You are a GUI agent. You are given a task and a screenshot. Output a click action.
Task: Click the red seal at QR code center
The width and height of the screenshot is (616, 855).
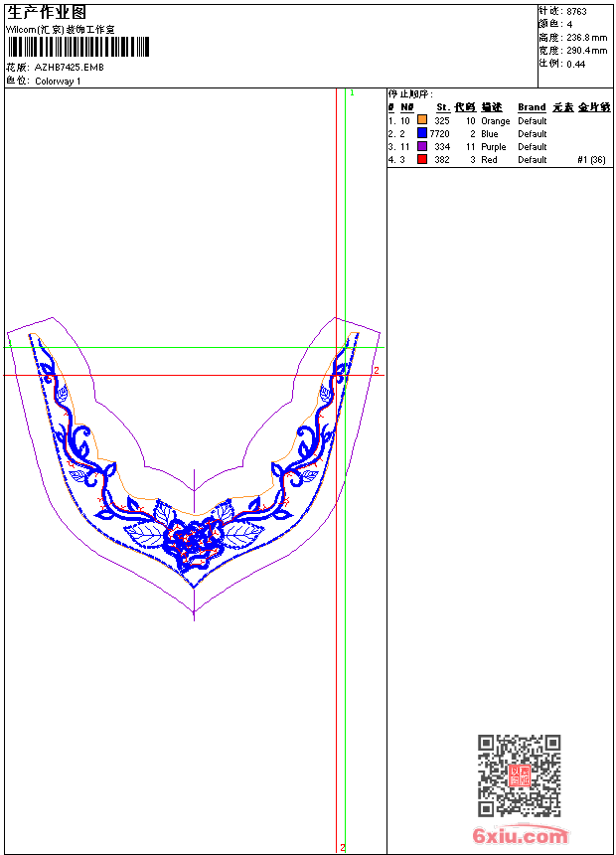(519, 776)
